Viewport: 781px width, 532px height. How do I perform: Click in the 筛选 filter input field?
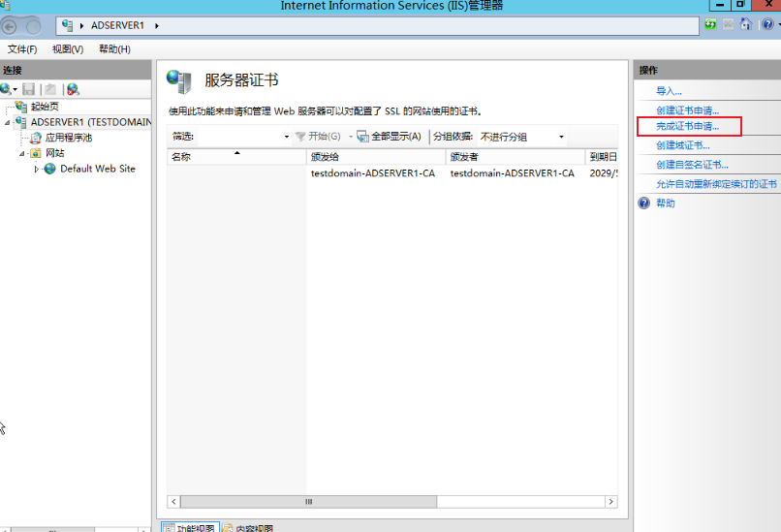click(240, 137)
